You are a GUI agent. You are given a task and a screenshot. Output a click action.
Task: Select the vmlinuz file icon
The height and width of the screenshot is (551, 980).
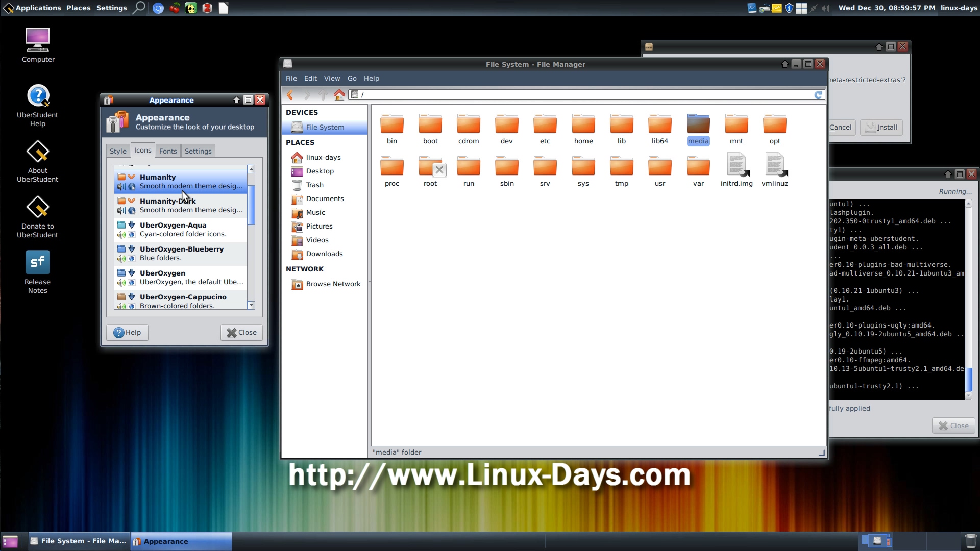click(x=775, y=170)
